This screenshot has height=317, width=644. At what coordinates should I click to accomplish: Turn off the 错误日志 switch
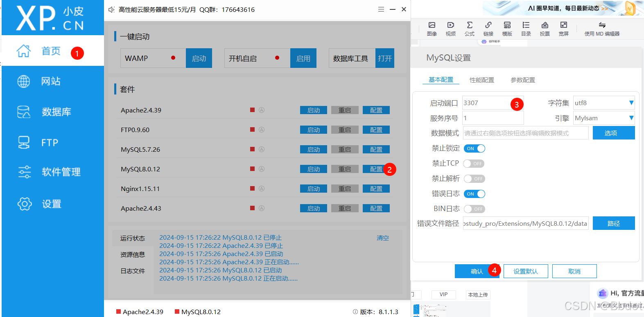[x=475, y=194]
